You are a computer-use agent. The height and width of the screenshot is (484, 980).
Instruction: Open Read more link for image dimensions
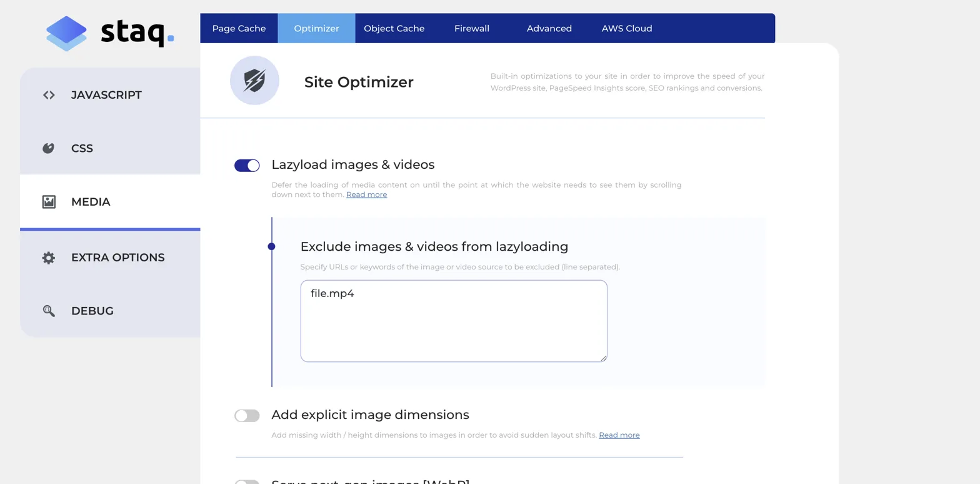pos(619,435)
